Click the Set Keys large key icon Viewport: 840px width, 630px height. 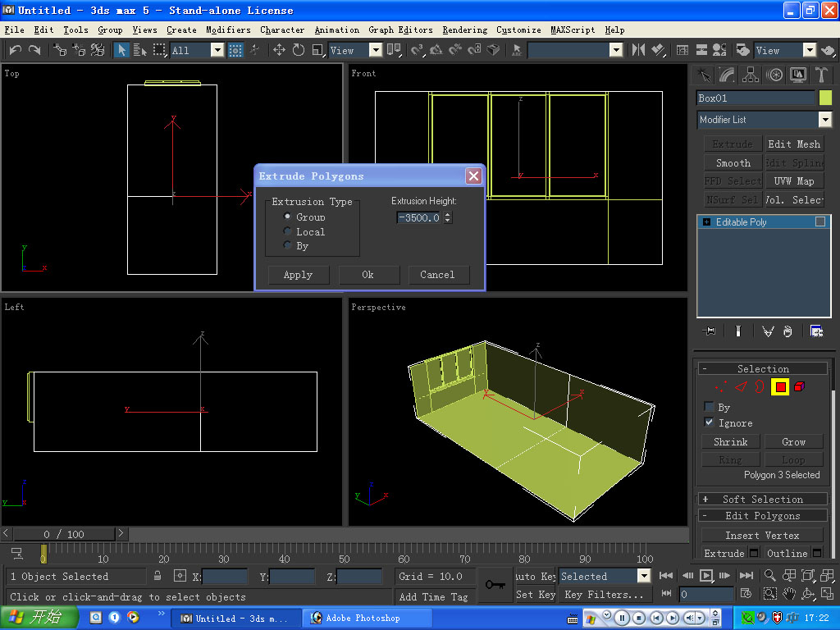(495, 585)
